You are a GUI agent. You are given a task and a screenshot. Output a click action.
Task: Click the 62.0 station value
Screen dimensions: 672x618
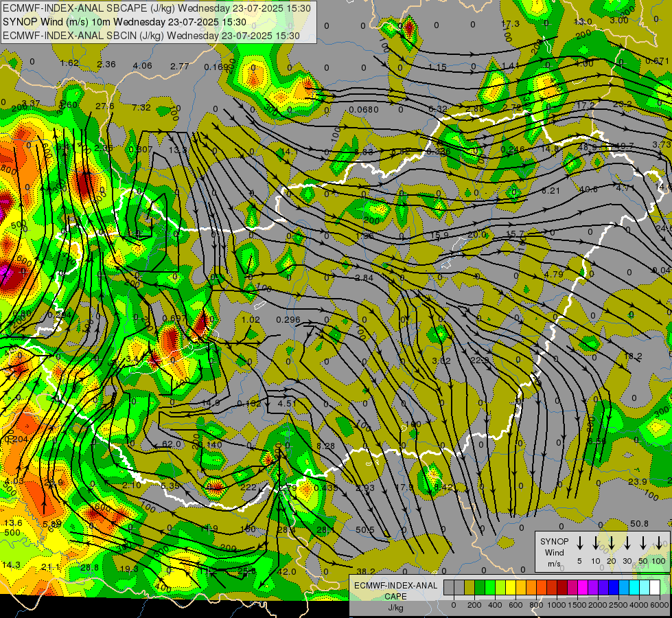point(172,444)
